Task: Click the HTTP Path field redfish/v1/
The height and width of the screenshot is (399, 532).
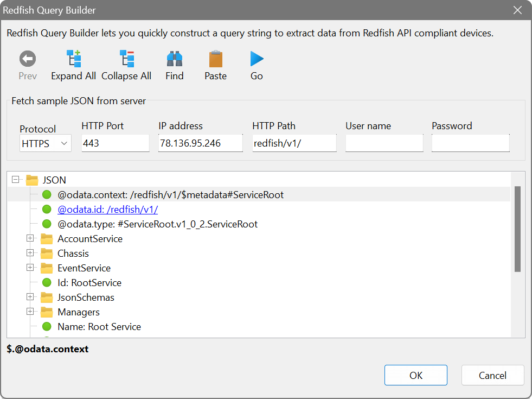Action: (294, 143)
